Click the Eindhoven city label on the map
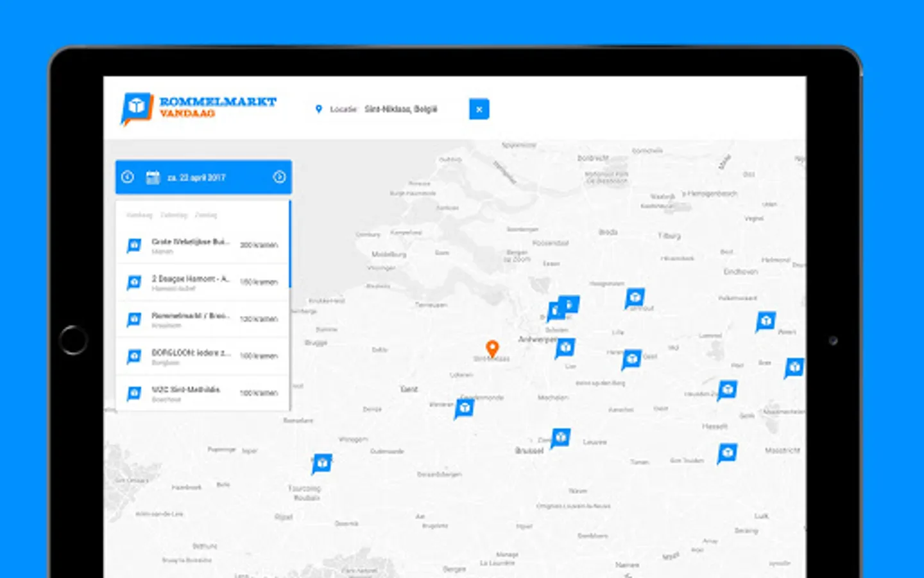Image resolution: width=924 pixels, height=578 pixels. (740, 272)
